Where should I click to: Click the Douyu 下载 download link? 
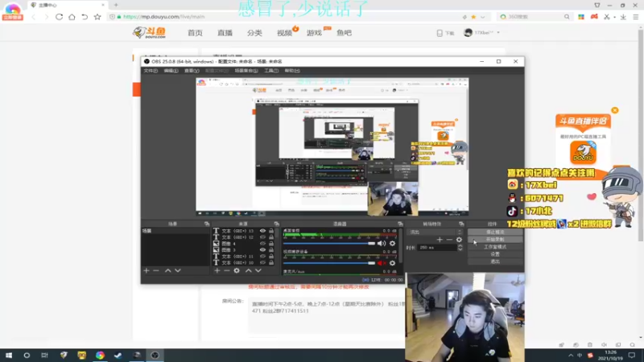pos(446,33)
